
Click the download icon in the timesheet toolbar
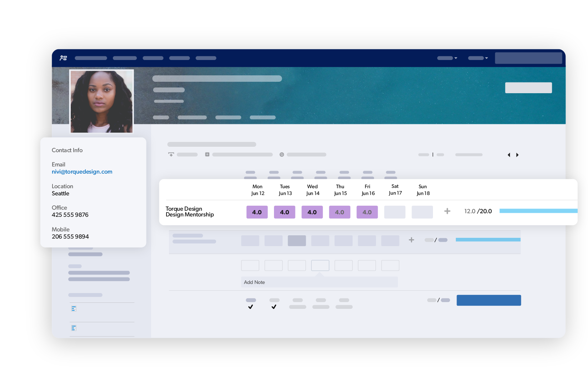[x=171, y=154]
